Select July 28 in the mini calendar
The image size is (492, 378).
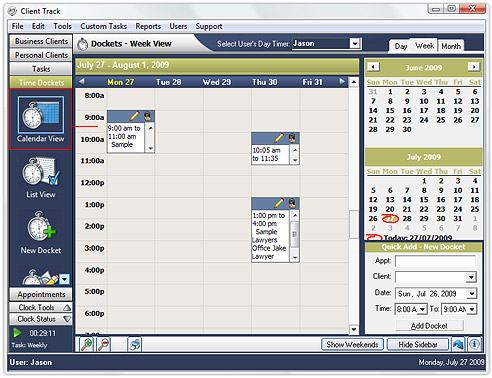[x=407, y=219]
